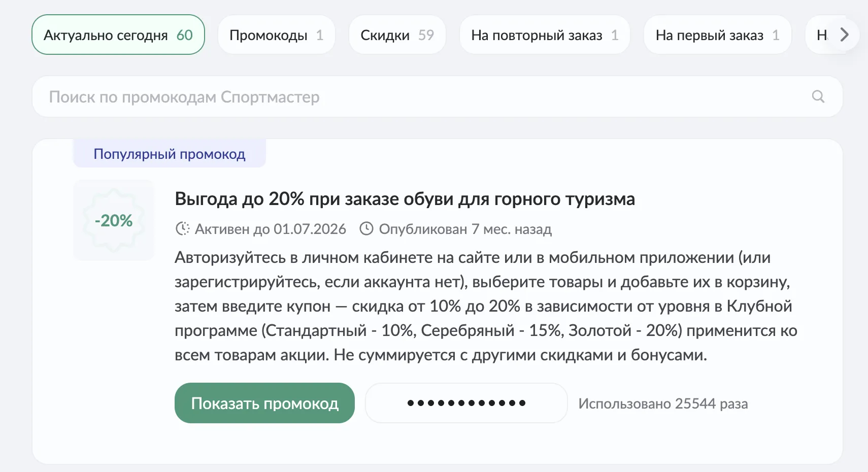This screenshot has width=868, height=472.
Task: Click the hidden promo code dots field
Action: (466, 403)
